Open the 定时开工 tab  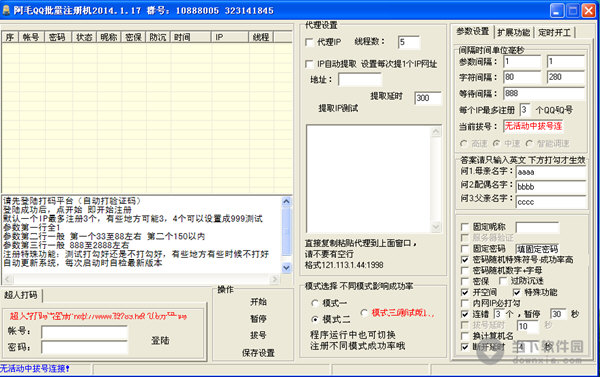coord(554,33)
